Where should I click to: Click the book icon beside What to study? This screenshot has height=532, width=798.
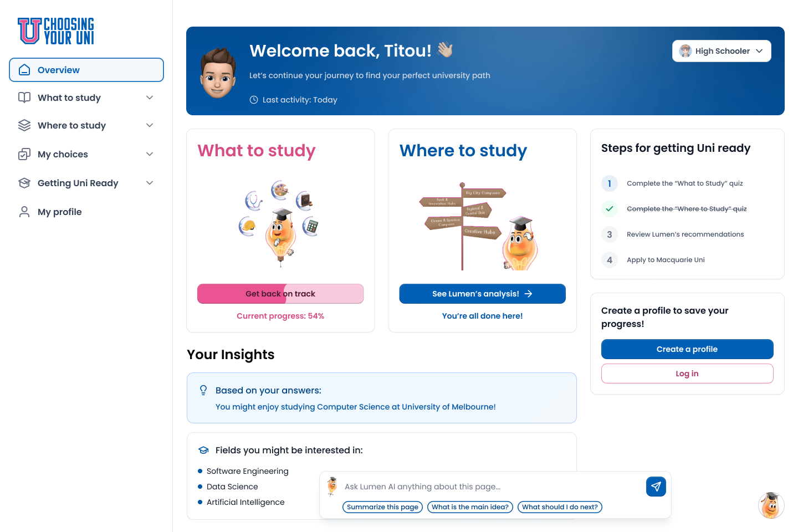[24, 98]
